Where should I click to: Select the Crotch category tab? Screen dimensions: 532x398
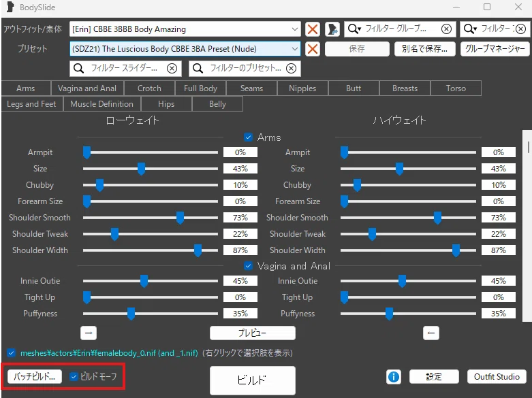(x=149, y=88)
